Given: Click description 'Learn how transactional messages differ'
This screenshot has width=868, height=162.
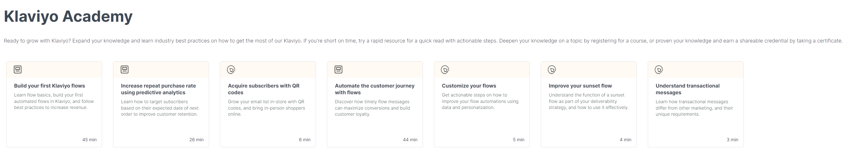Looking at the screenshot, I should 694,108.
